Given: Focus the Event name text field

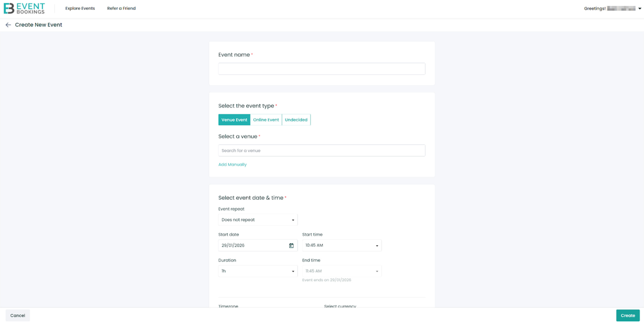Looking at the screenshot, I should (321, 69).
